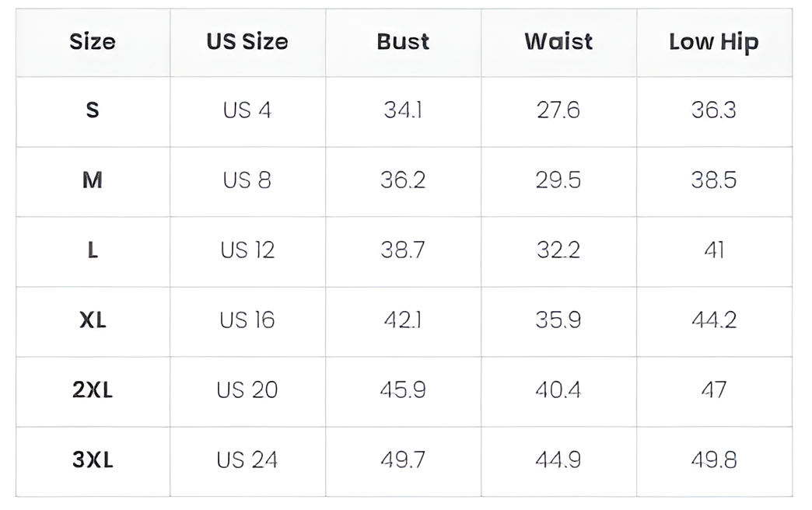Select the Bust column header
812x510 pixels.
tap(403, 42)
